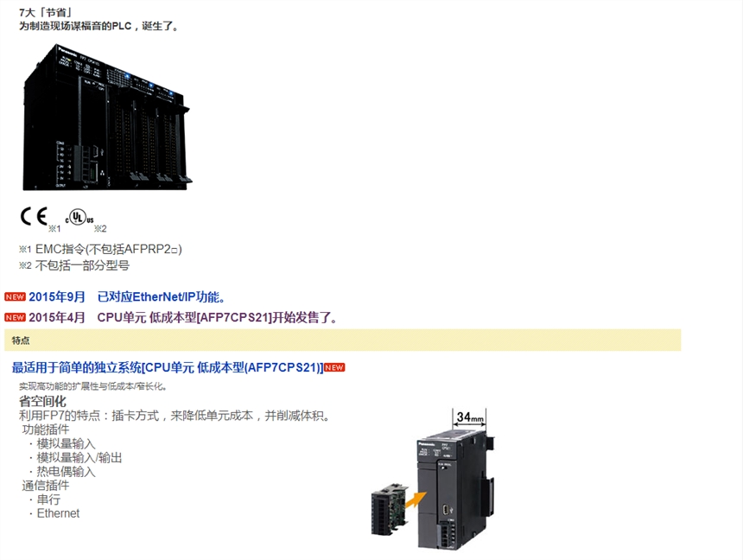The image size is (743, 560).
Task: Click the ※1 EMC指令 footnote text
Action: [100, 249]
